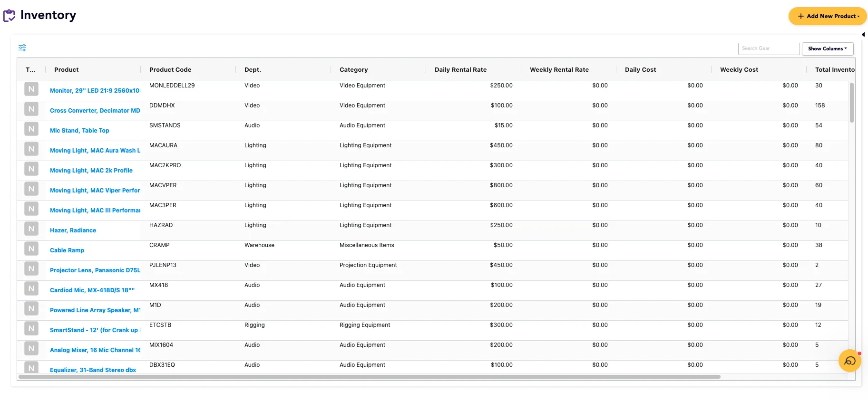The image size is (868, 402).
Task: Sort by Category column header
Action: tap(353, 69)
